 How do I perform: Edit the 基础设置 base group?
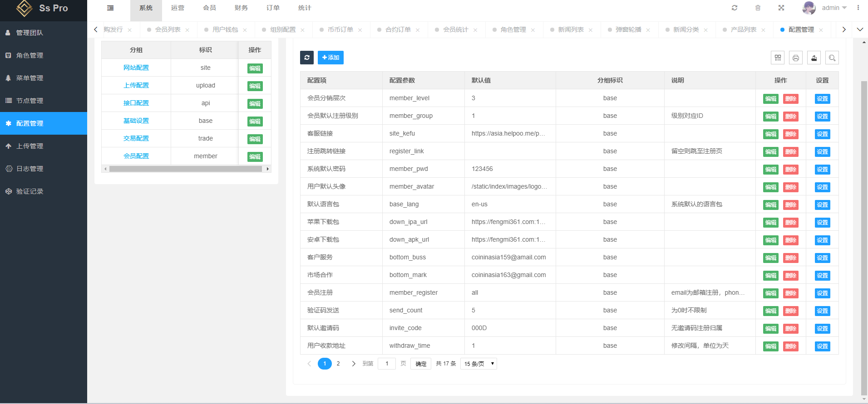255,121
